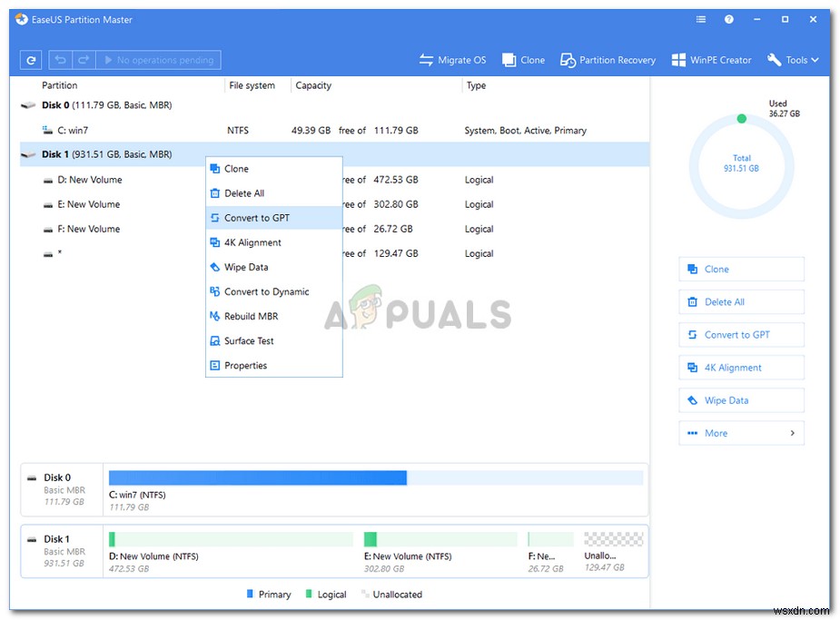Click C: win7 usage bar in disk map
This screenshot has width=840, height=620.
[376, 477]
